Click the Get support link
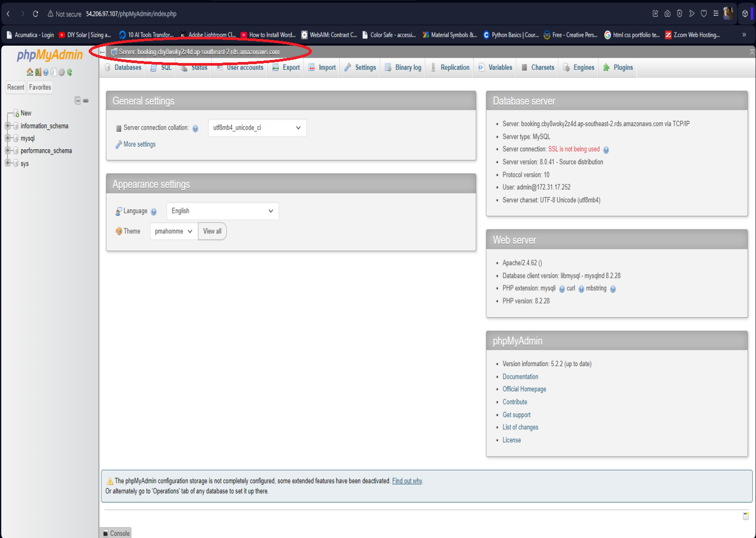 (x=517, y=415)
